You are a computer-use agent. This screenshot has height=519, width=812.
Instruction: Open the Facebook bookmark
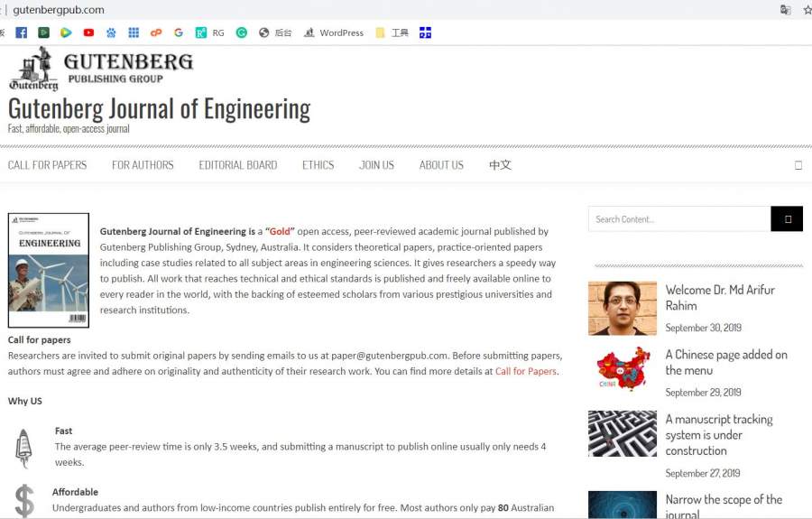(22, 32)
